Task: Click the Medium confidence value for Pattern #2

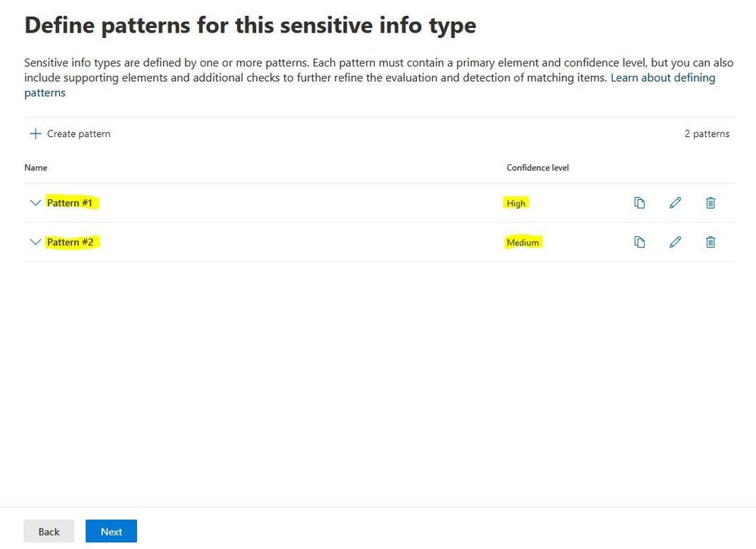Action: (523, 242)
